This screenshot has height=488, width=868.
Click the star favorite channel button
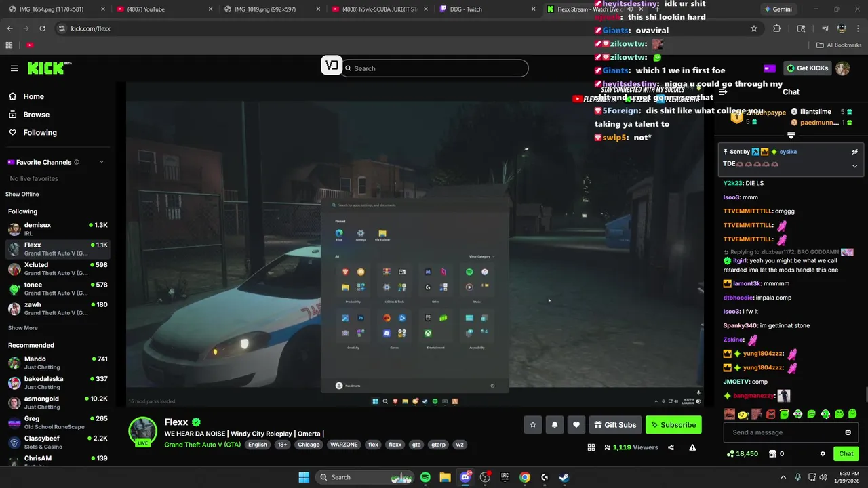point(533,425)
